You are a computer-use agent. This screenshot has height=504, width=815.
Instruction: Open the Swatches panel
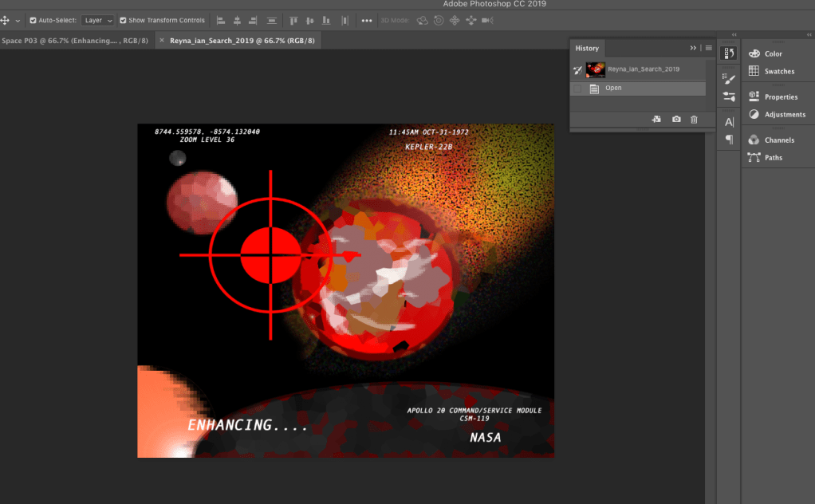(x=771, y=71)
